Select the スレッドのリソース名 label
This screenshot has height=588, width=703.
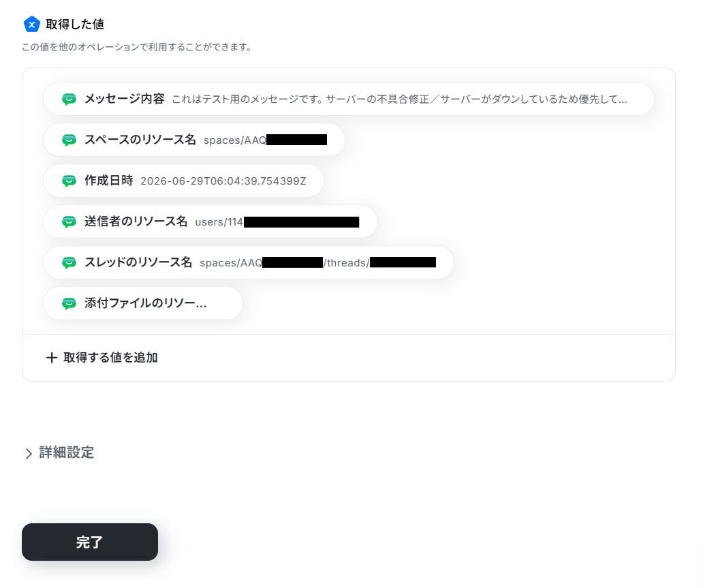coord(138,262)
